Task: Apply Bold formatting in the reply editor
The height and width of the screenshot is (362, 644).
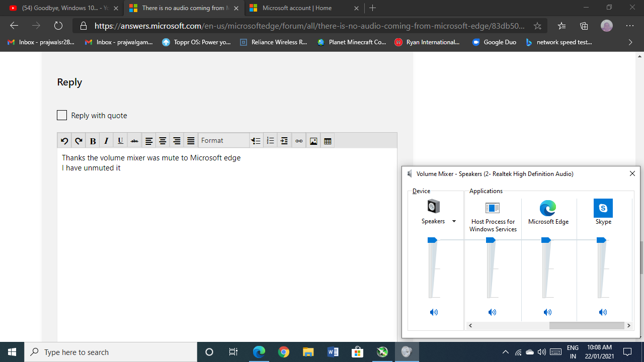Action: pos(93,141)
